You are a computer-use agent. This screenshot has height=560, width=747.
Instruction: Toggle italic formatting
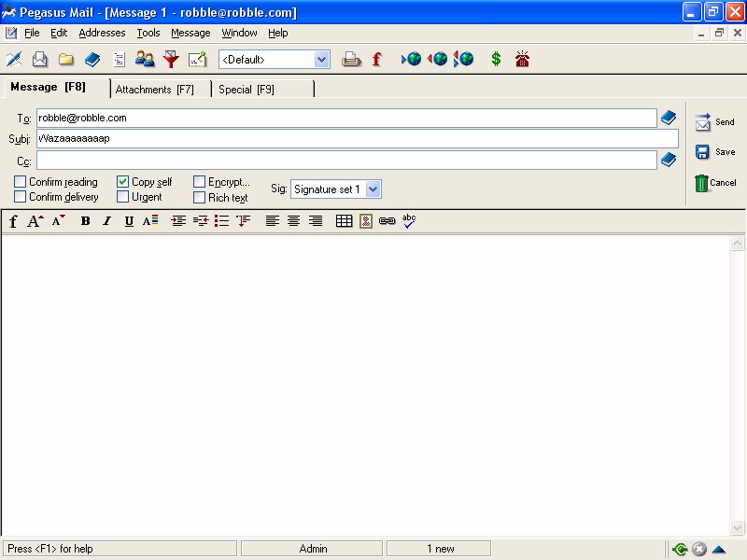(107, 221)
